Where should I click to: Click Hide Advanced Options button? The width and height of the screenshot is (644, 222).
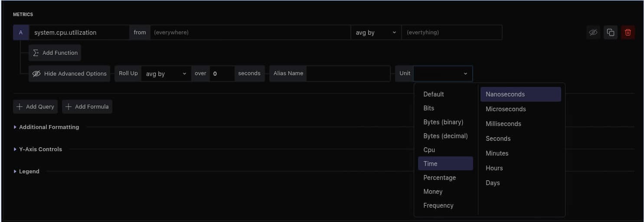coord(69,73)
